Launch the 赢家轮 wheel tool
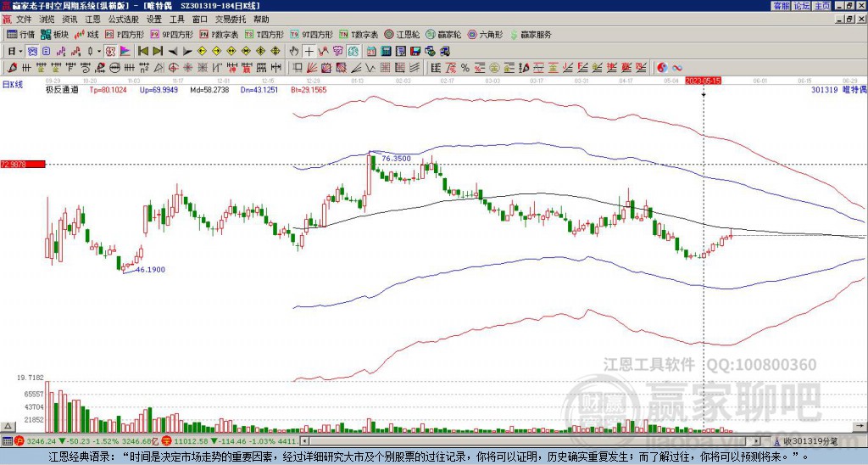 click(x=443, y=34)
